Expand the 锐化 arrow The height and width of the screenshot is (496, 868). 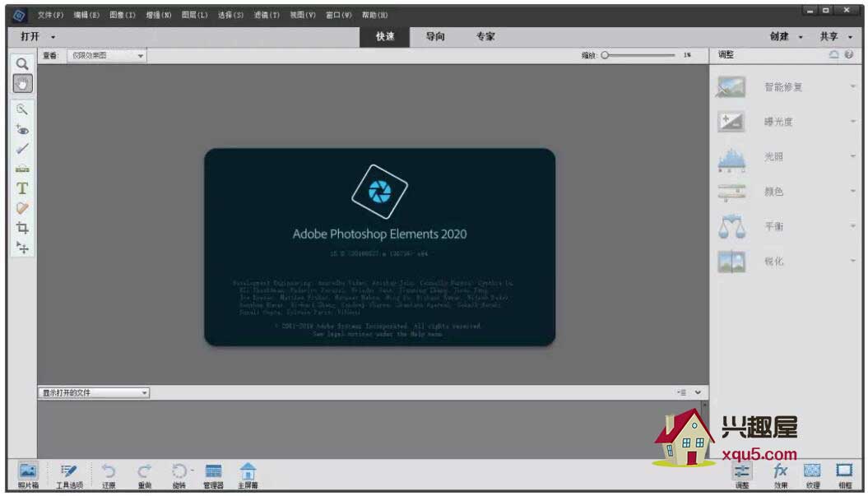pyautogui.click(x=853, y=262)
